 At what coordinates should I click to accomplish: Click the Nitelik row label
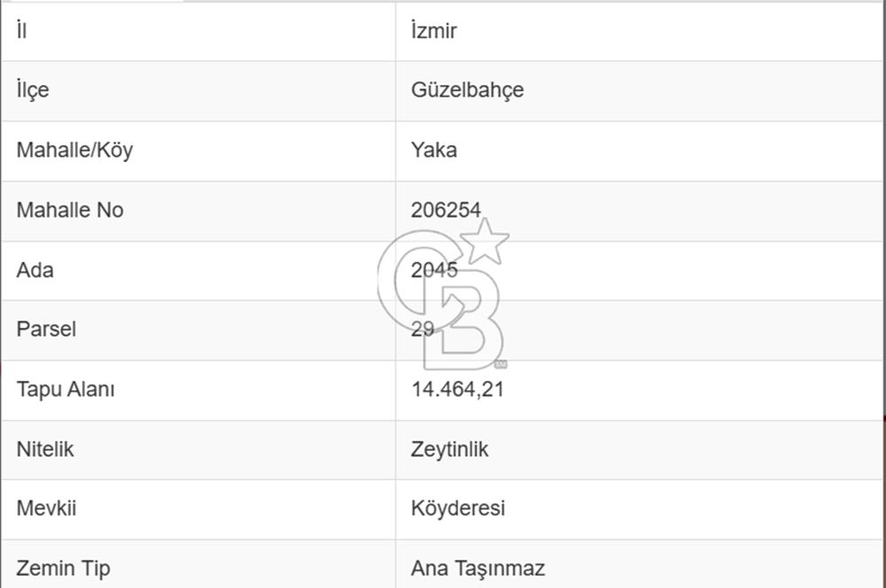pyautogui.click(x=45, y=449)
